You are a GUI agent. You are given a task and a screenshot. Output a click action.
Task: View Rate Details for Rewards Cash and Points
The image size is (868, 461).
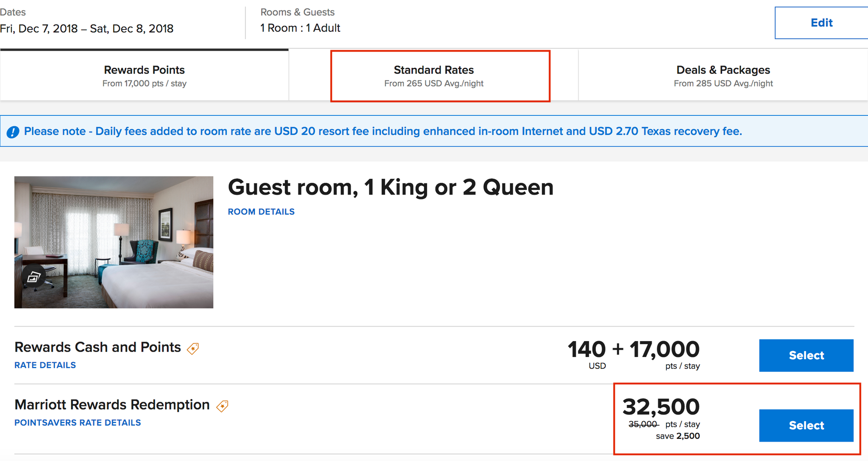pyautogui.click(x=45, y=365)
